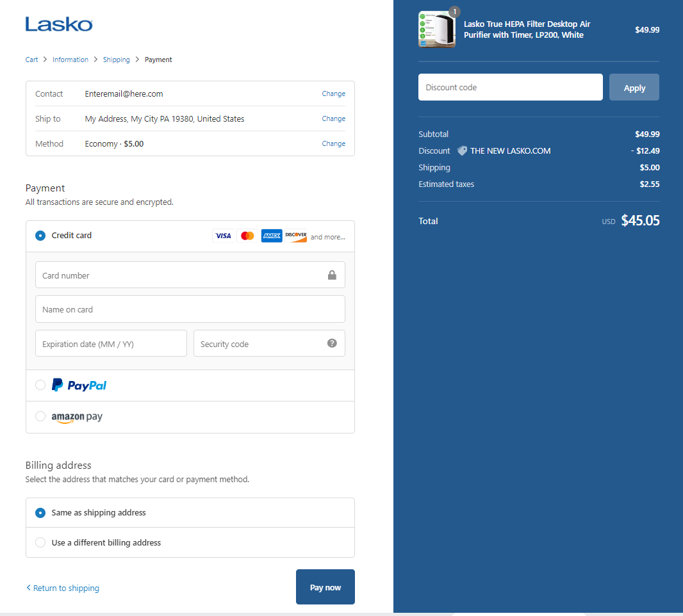683x616 pixels.
Task: Click the Discover card icon
Action: pyautogui.click(x=296, y=236)
